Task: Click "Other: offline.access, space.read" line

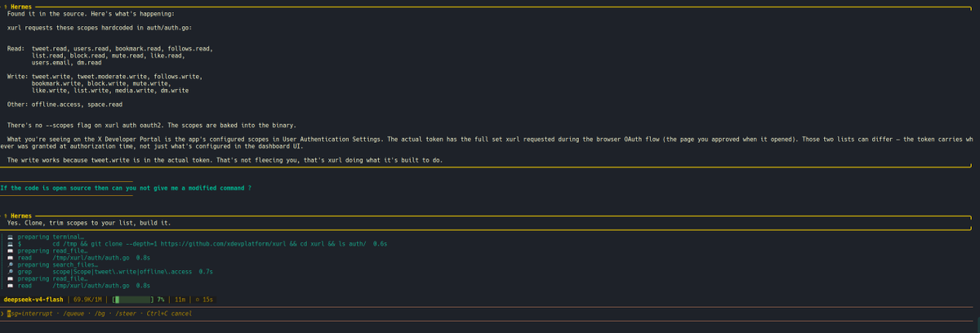Action: coord(65,104)
